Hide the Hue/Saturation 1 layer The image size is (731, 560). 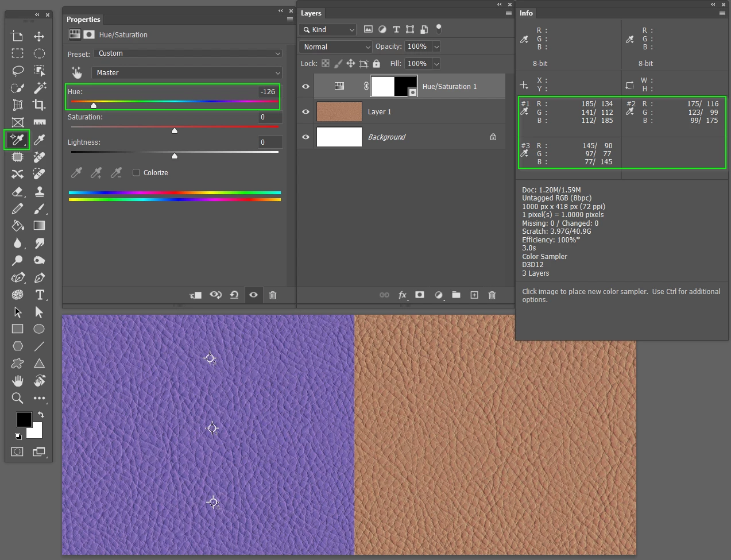point(306,87)
